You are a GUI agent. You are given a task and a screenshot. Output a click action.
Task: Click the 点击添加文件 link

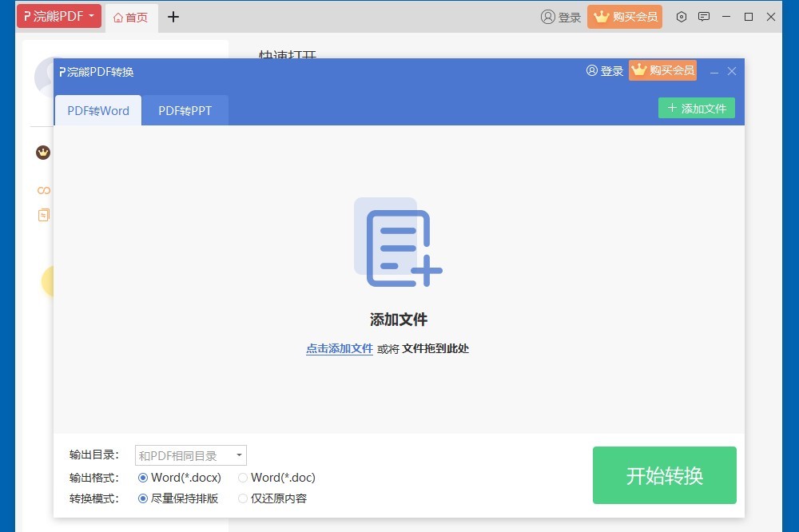pos(340,349)
